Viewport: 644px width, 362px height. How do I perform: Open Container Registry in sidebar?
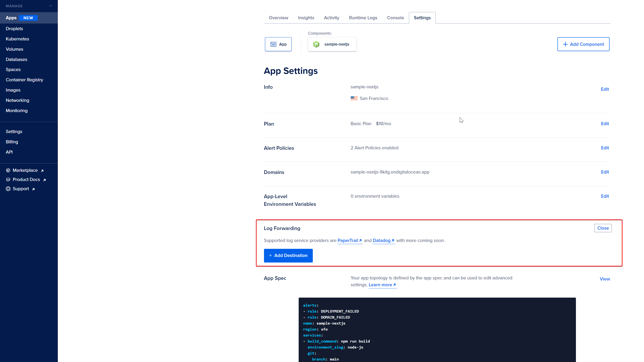(x=24, y=80)
